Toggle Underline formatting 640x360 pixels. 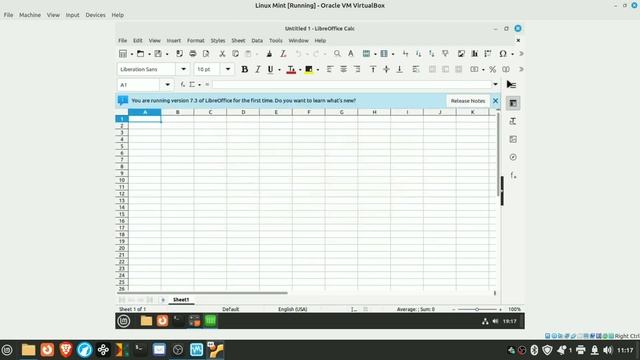pyautogui.click(x=270, y=69)
